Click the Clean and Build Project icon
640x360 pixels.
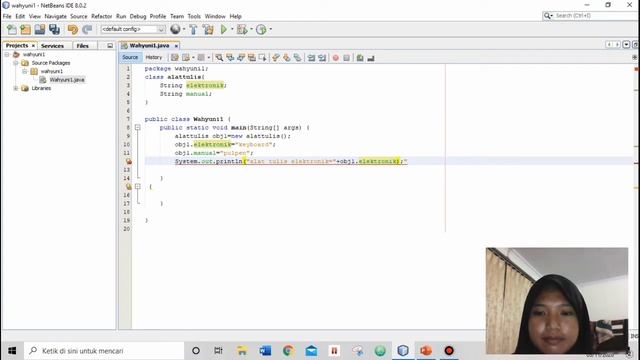208,29
